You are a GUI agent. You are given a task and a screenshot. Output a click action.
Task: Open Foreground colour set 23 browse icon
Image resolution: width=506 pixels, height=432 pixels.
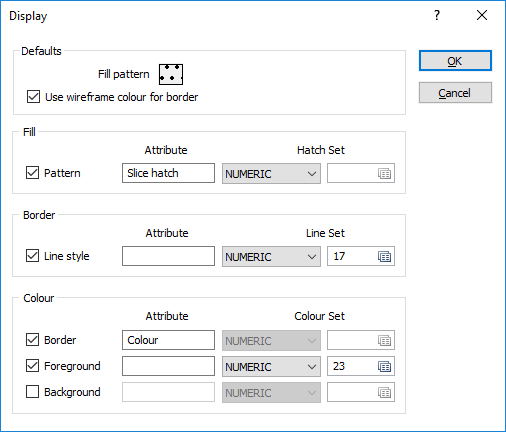384,367
